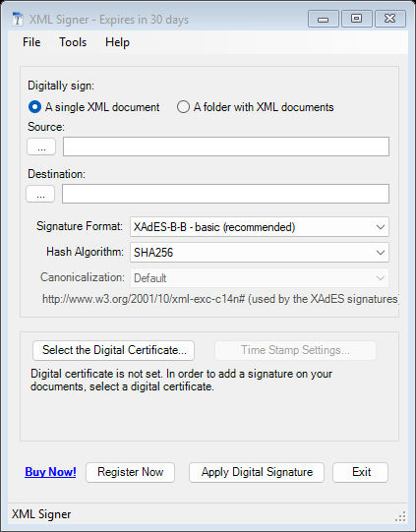
Task: Click the 'Canonicalization:' label
Action: pyautogui.click(x=83, y=277)
